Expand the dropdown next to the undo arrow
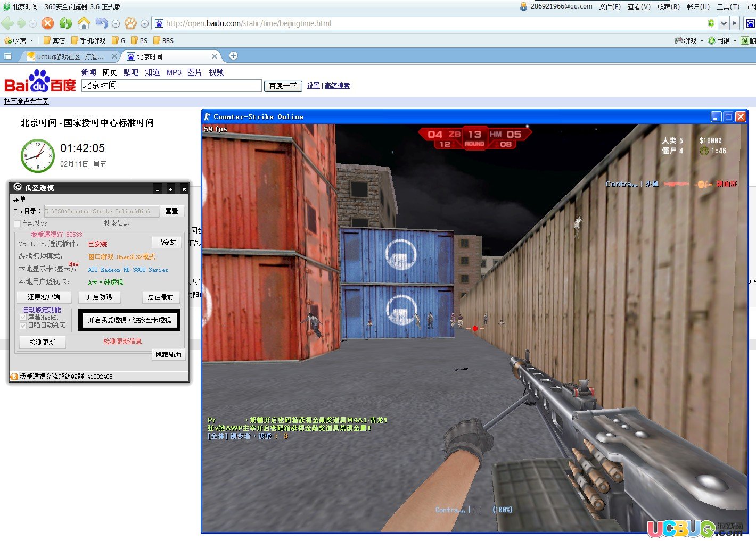The image size is (756, 541). click(116, 24)
